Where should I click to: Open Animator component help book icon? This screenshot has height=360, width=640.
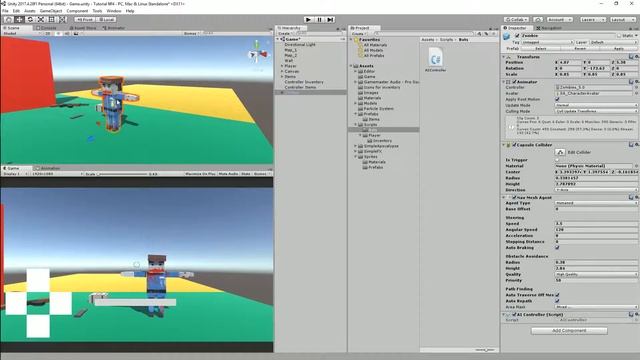point(631,82)
